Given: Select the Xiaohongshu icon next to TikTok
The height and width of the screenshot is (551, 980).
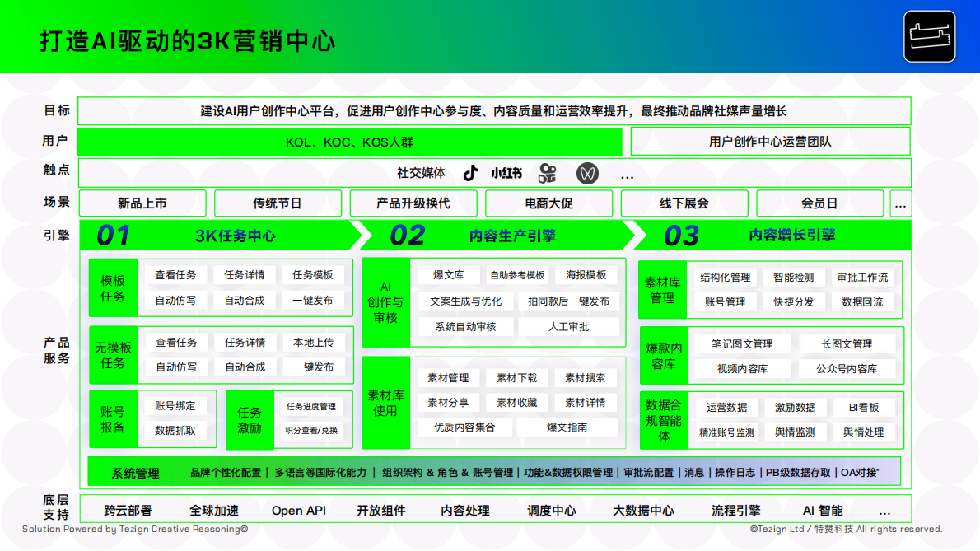Looking at the screenshot, I should click(x=506, y=173).
